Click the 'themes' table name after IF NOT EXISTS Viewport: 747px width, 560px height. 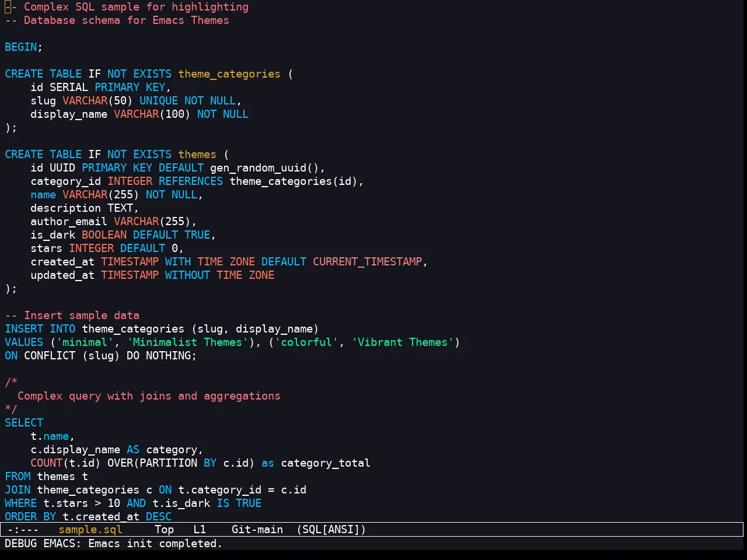tap(197, 155)
